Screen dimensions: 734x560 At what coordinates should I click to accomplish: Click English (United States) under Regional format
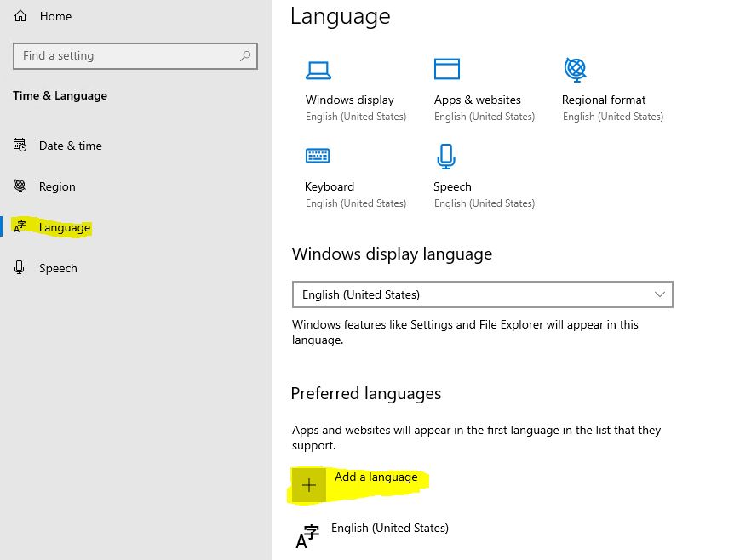613,117
